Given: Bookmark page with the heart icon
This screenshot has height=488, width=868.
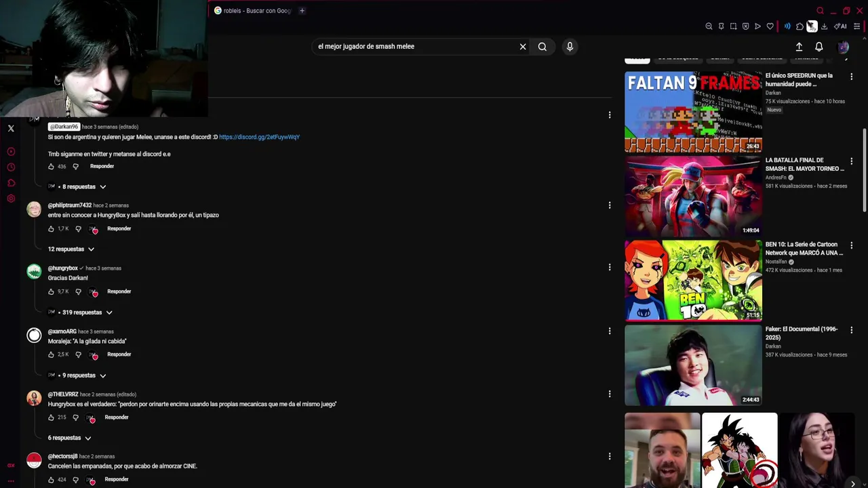Looking at the screenshot, I should (770, 26).
